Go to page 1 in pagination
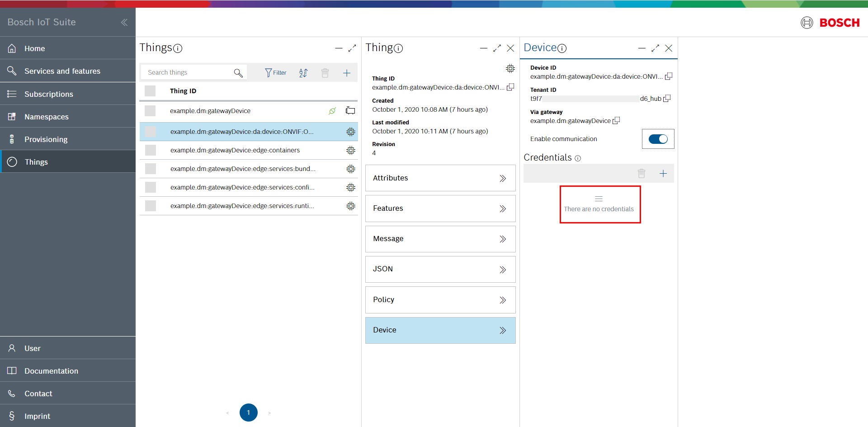 click(249, 413)
